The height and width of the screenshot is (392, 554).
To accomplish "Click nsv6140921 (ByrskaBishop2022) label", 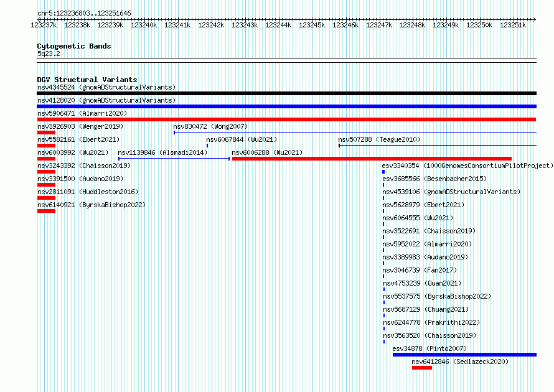I will point(92,205).
